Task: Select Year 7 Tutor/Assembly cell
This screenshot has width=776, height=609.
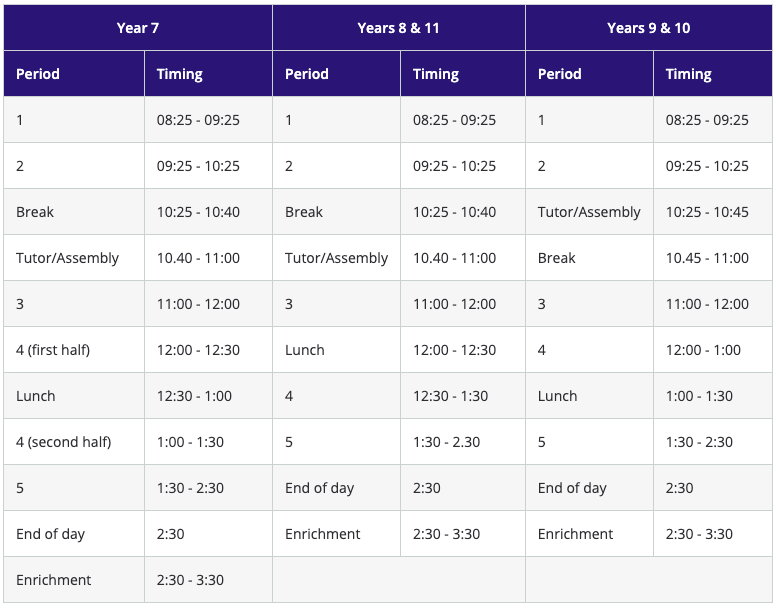Action: coord(74,258)
